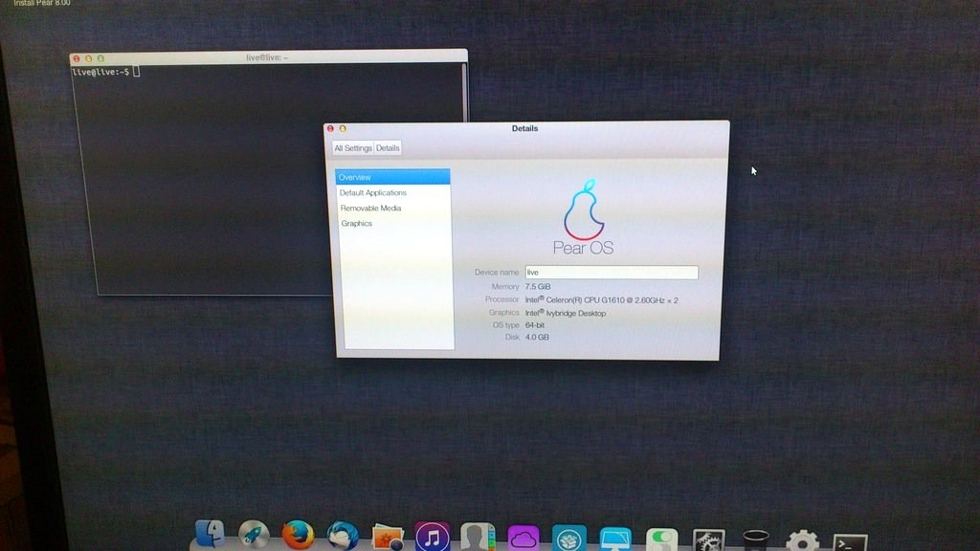This screenshot has width=980, height=551.
Task: Open the photo viewer icon in the dock
Action: tap(388, 536)
